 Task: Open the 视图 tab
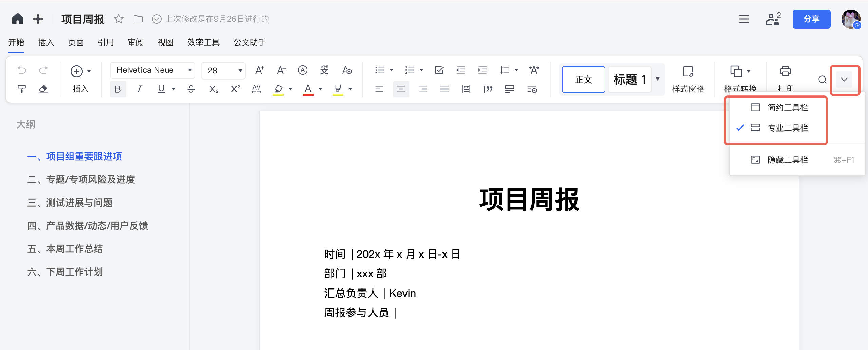click(x=166, y=42)
